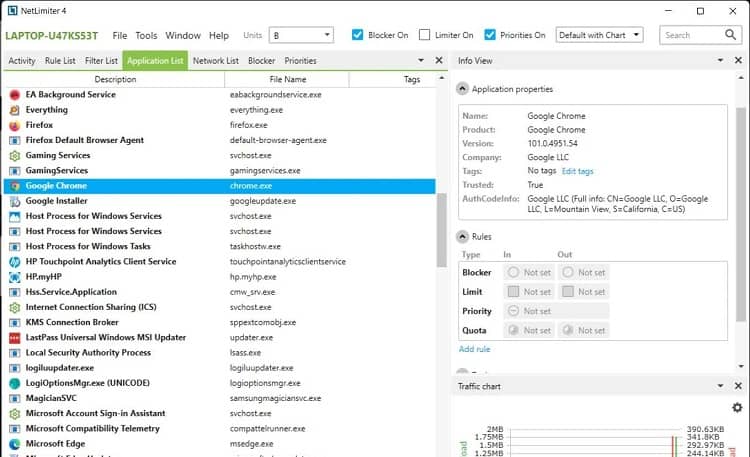
Task: Click the Add rule link
Action: pyautogui.click(x=474, y=349)
